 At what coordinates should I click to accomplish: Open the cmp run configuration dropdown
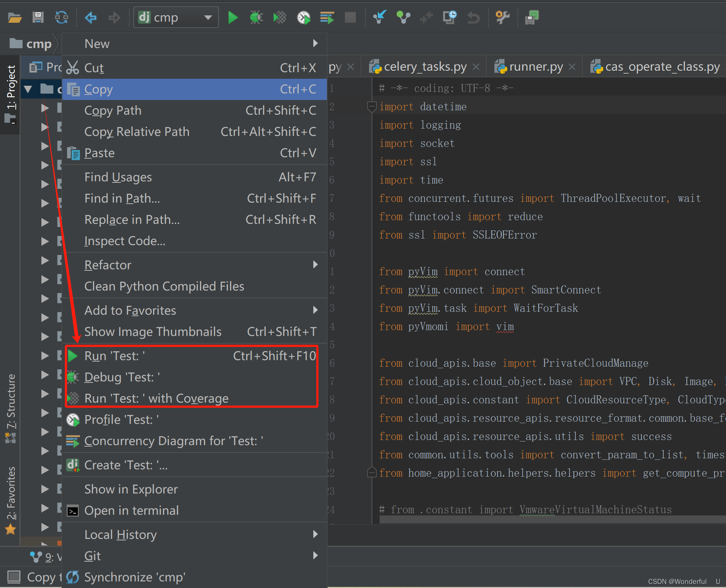(176, 17)
